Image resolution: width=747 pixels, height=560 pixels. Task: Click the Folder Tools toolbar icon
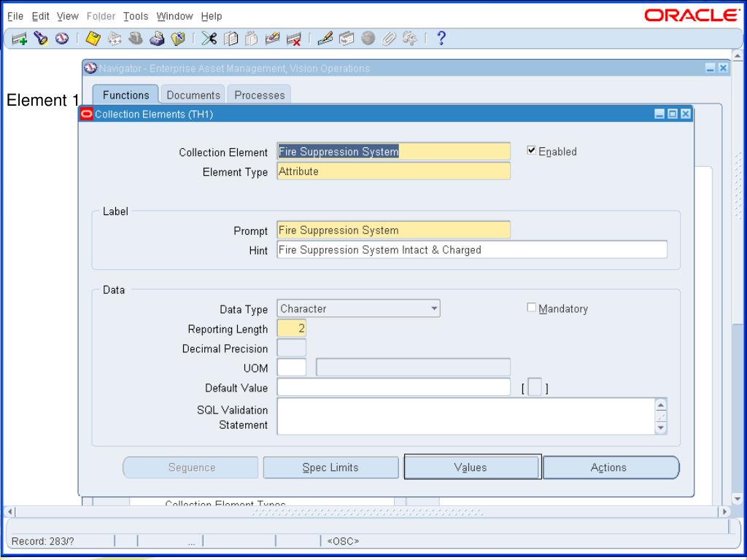410,39
